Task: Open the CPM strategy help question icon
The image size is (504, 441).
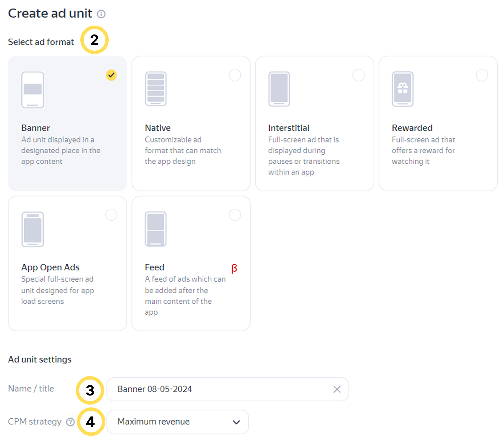Action: (70, 422)
